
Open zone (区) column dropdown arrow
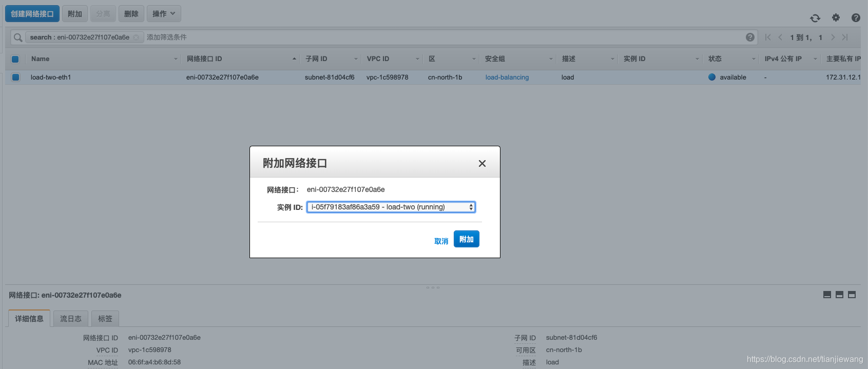pos(474,59)
